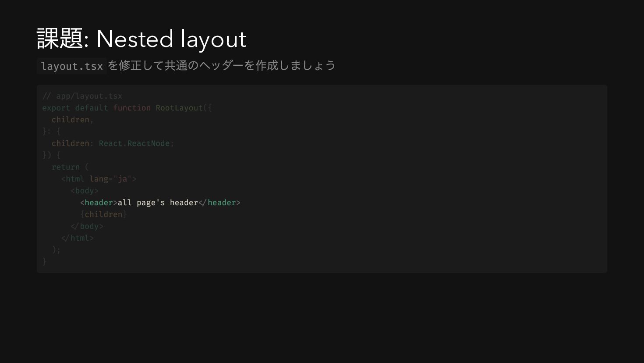Click the function keyword in the code
This screenshot has width=644, height=363.
(132, 108)
